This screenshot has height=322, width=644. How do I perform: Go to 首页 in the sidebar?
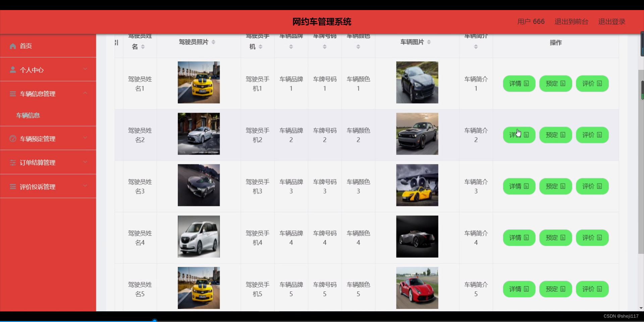[x=48, y=46]
